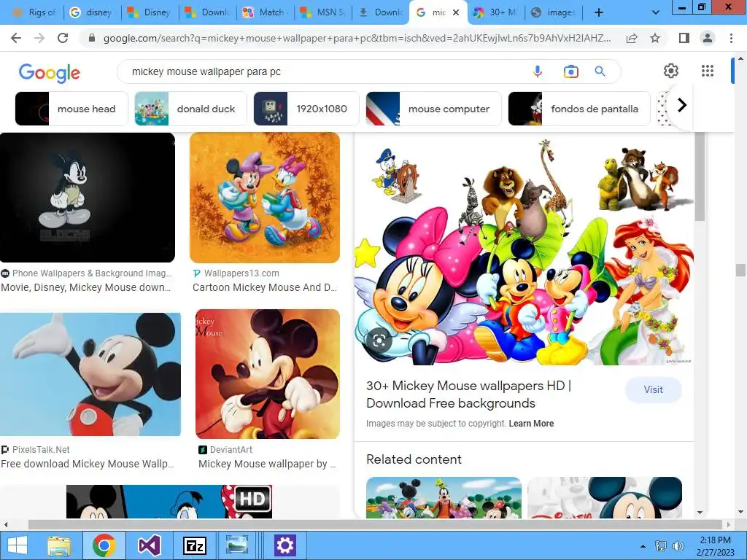Open Visual Studio from the taskbar
Image resolution: width=747 pixels, height=560 pixels.
[149, 545]
